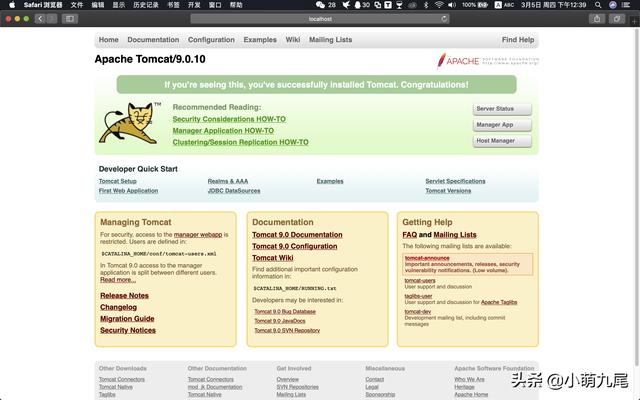Open the manager webapp link
Viewport: 640px width, 400px height.
pos(198,235)
